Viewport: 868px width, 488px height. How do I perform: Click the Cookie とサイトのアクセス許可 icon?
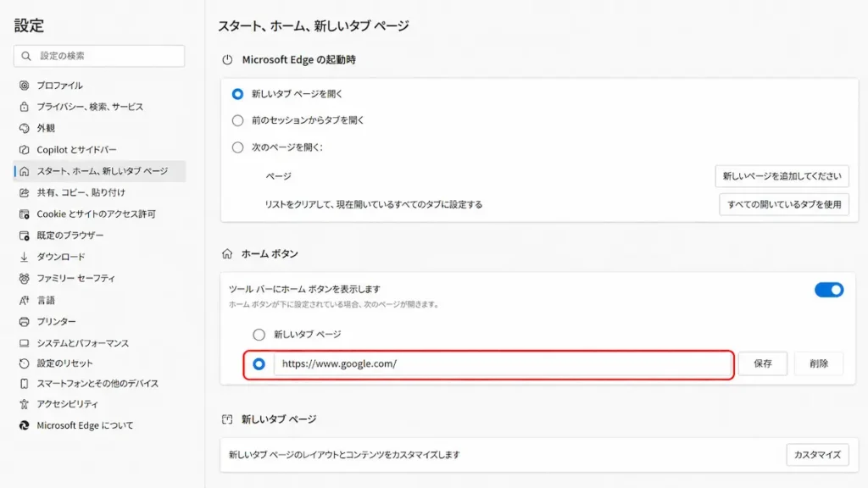[x=24, y=214]
